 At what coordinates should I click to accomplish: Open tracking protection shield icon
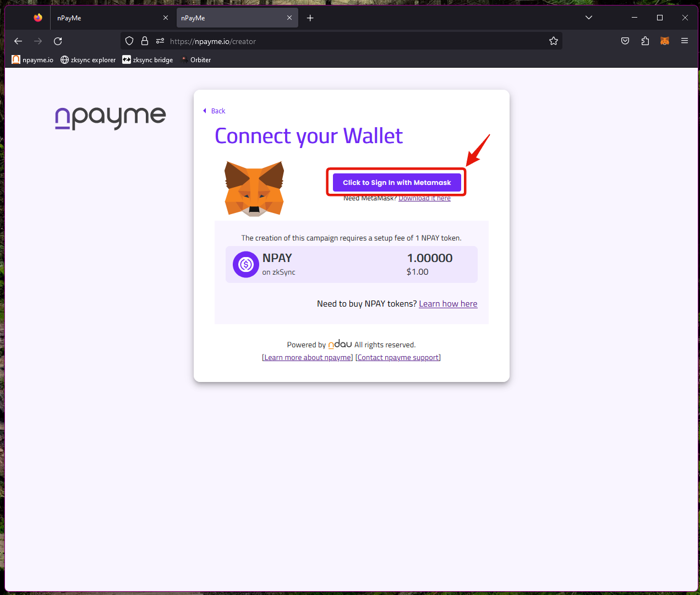tap(129, 41)
